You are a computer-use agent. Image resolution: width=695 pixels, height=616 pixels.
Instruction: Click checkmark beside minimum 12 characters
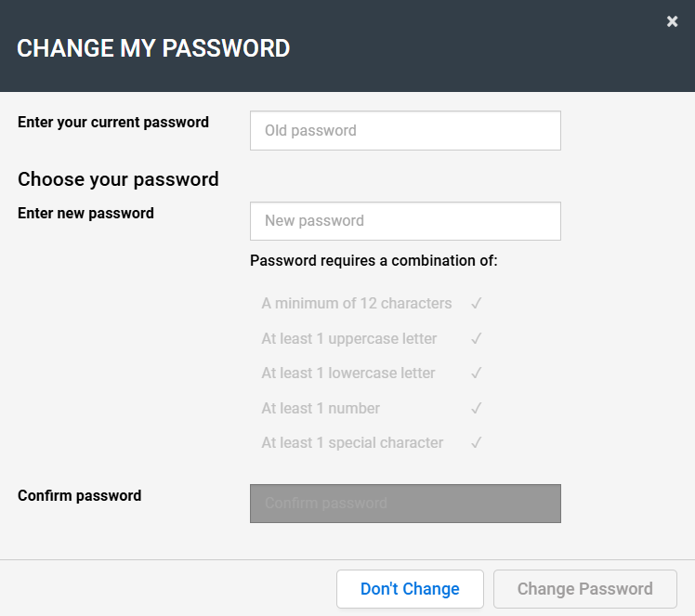pos(476,304)
